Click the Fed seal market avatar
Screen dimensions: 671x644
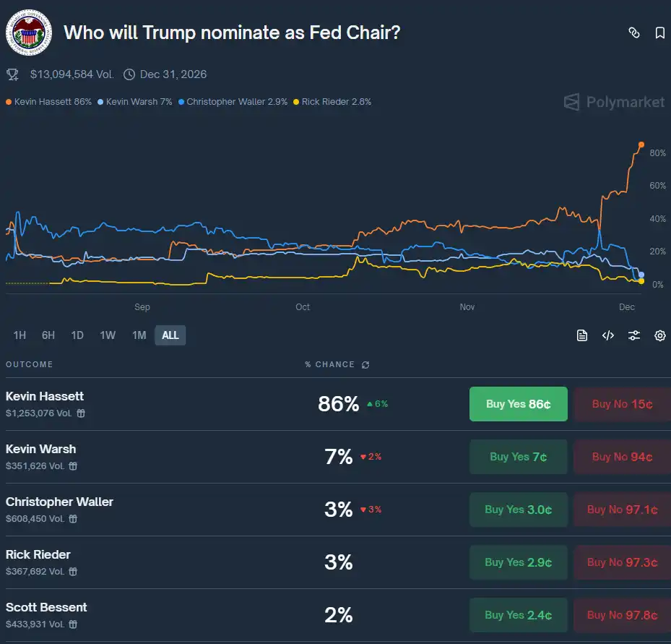click(29, 33)
